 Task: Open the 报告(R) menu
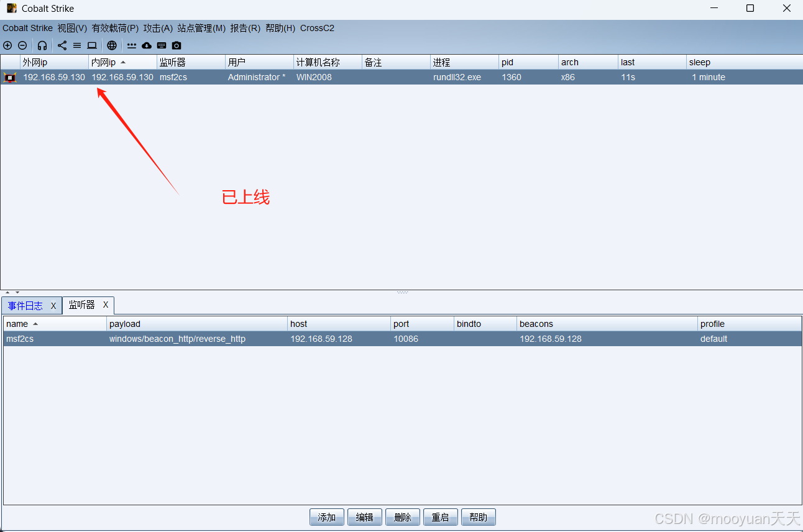(245, 28)
